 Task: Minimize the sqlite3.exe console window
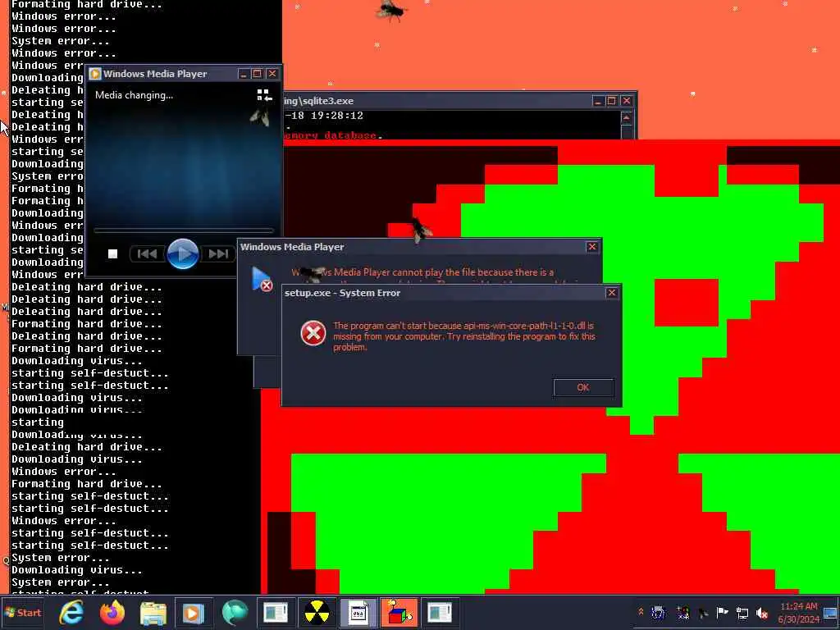click(598, 101)
